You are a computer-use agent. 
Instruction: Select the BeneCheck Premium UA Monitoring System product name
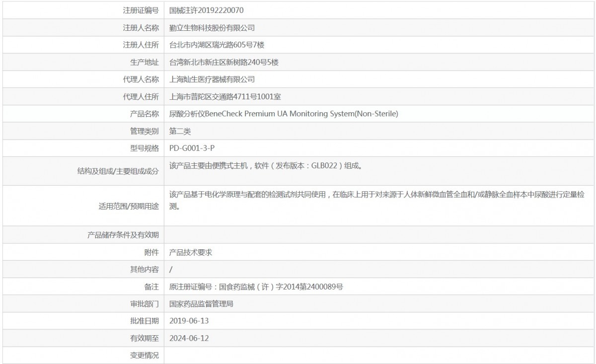click(284, 114)
